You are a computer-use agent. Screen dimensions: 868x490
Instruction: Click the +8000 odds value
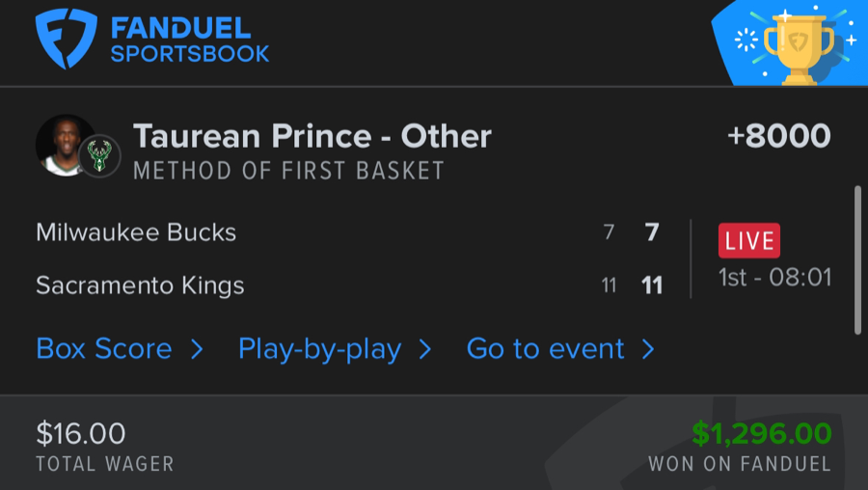click(778, 136)
